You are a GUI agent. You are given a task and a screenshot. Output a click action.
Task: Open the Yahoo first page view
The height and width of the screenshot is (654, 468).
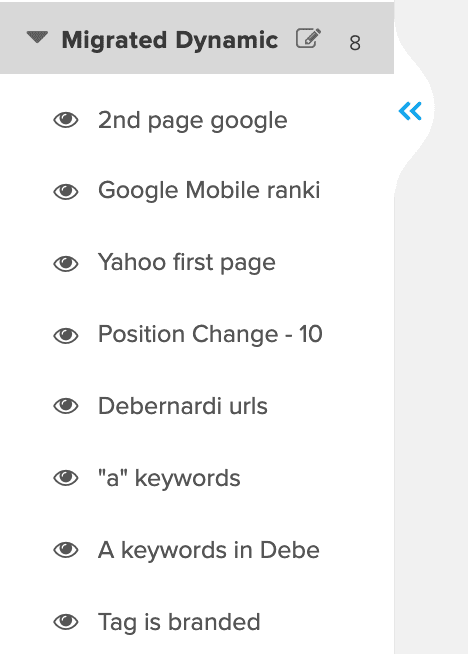click(x=187, y=263)
